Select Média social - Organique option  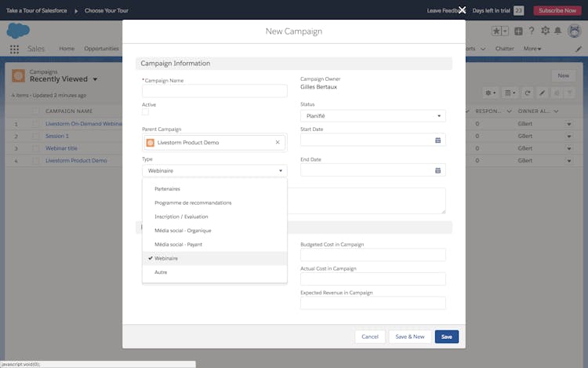[183, 231]
